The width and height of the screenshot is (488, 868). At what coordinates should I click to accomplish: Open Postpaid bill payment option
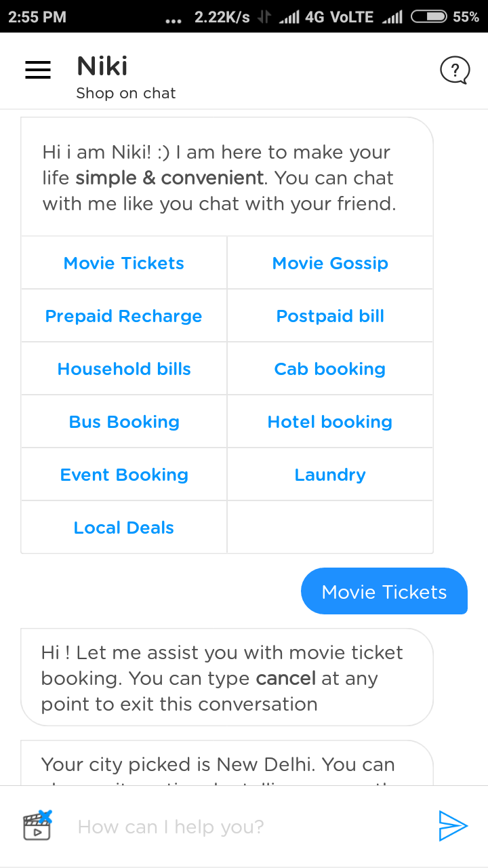pyautogui.click(x=330, y=316)
